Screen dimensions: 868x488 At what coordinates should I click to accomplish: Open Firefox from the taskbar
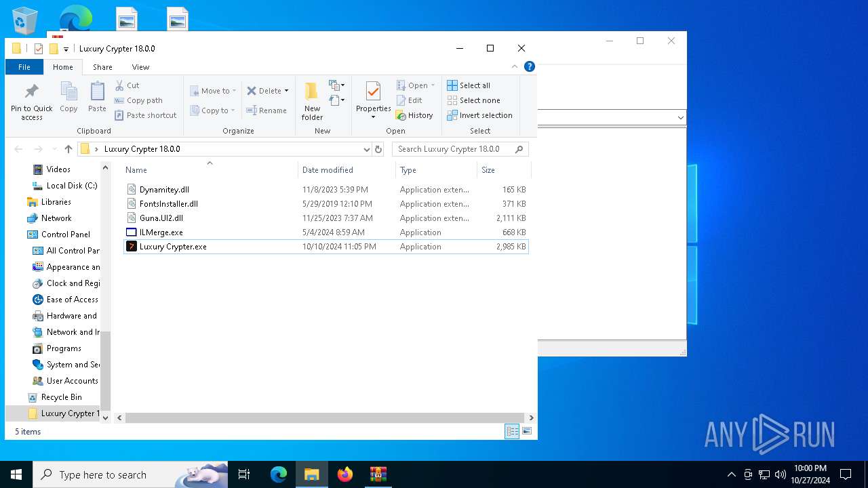coord(345,474)
